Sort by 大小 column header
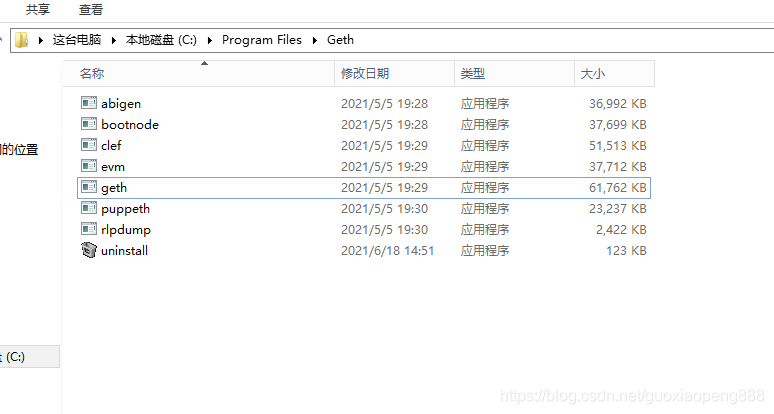This screenshot has width=774, height=414. (x=615, y=74)
